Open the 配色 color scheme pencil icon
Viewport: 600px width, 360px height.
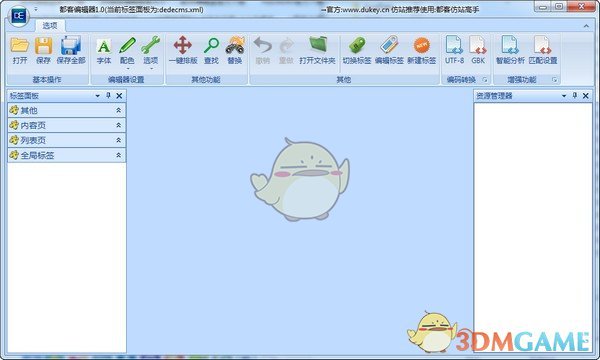(127, 47)
